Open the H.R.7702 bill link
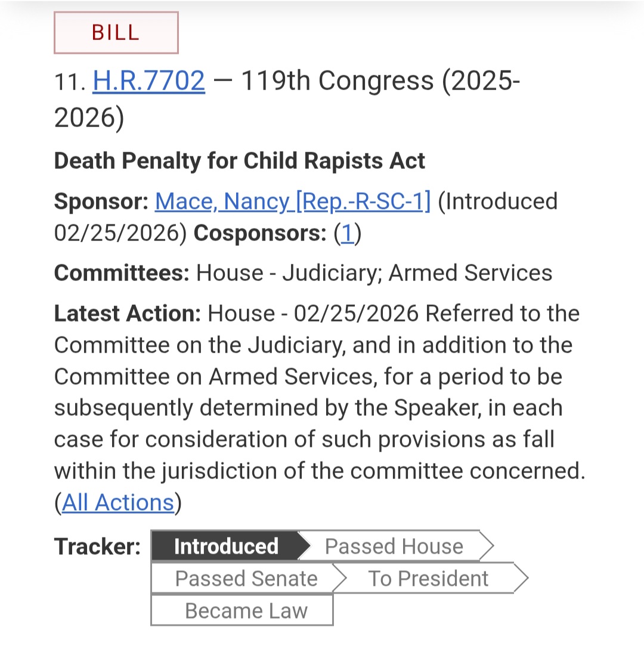The image size is (644, 661). [x=149, y=81]
